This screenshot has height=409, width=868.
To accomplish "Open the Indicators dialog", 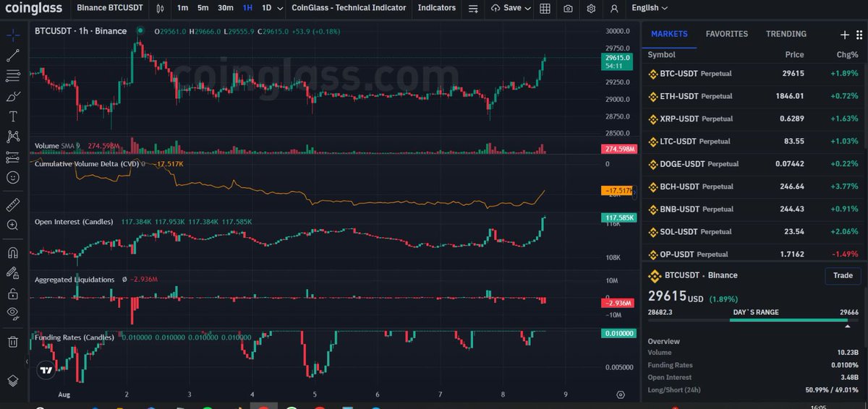I will 437,8.
